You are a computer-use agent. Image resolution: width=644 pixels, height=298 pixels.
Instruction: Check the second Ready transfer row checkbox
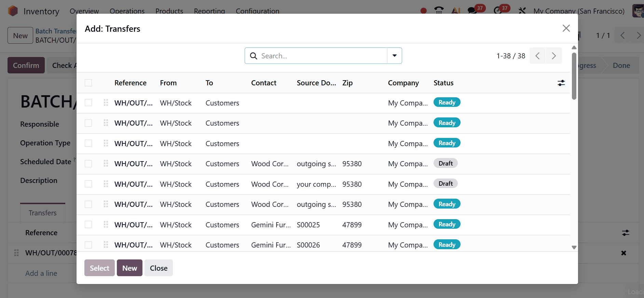click(88, 123)
